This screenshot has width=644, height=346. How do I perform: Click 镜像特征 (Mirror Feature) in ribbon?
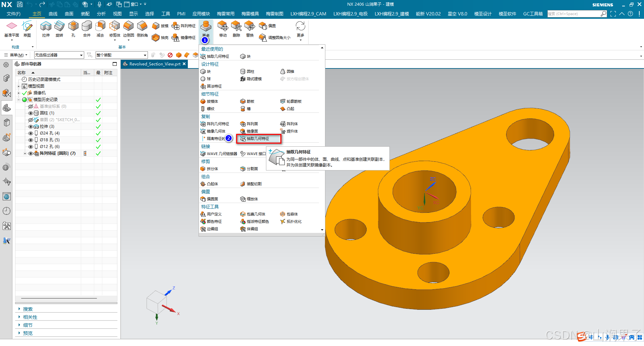coord(183,38)
